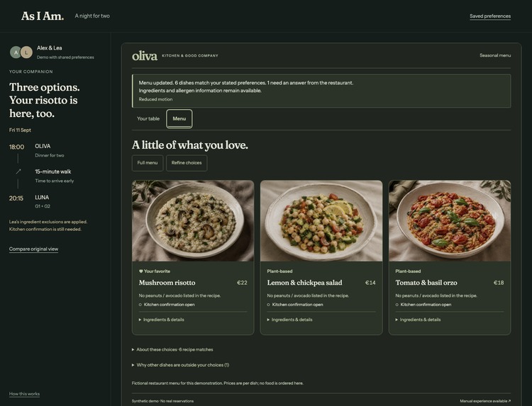This screenshot has height=406, width=532.
Task: Expand About these choices section
Action: click(172, 349)
